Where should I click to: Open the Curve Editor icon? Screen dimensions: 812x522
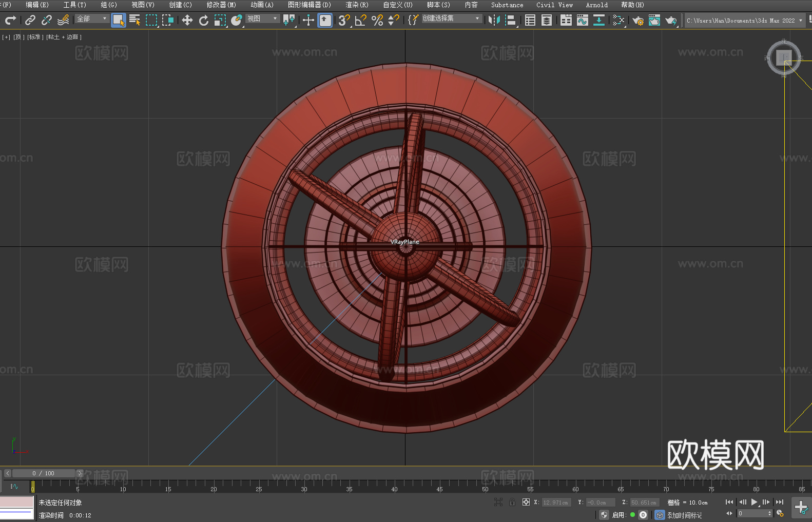pos(582,20)
